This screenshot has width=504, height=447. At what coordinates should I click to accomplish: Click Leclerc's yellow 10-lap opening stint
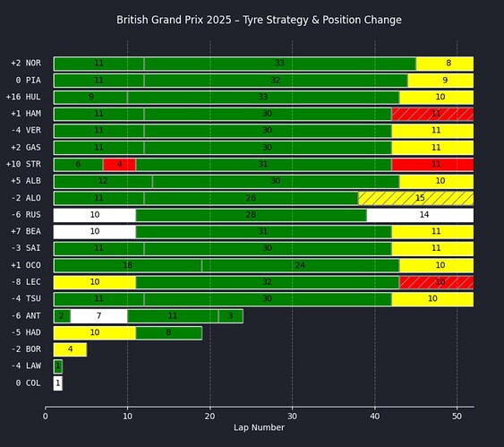pyautogui.click(x=95, y=282)
